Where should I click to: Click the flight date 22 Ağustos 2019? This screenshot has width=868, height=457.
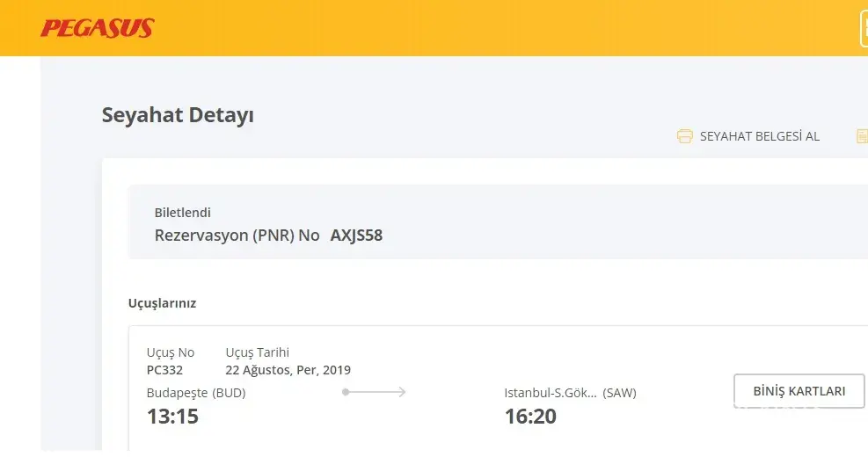(x=288, y=370)
